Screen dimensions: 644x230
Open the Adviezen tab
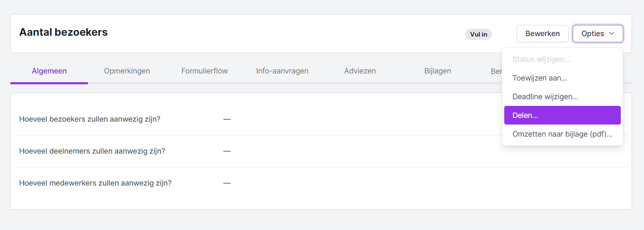[x=360, y=71]
